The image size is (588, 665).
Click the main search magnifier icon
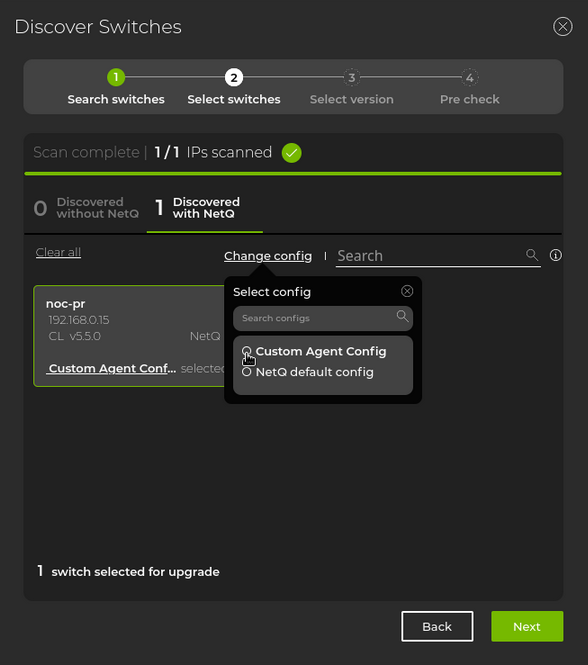click(x=532, y=255)
